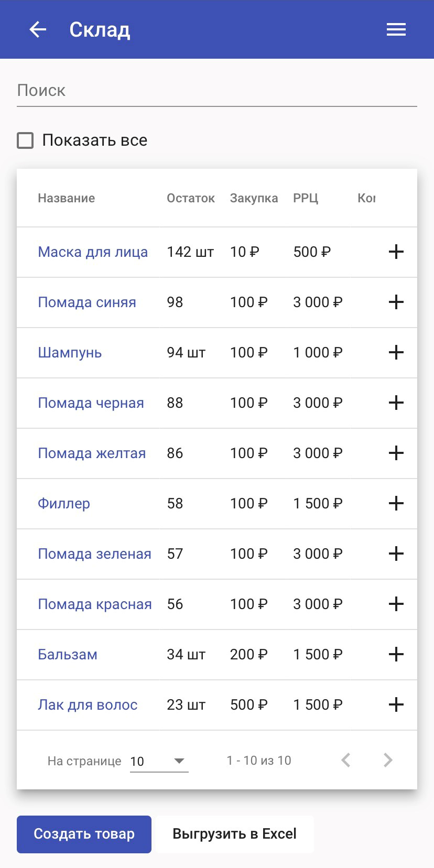The width and height of the screenshot is (434, 868).
Task: Click plus icon for Шампунь row
Action: tap(396, 353)
